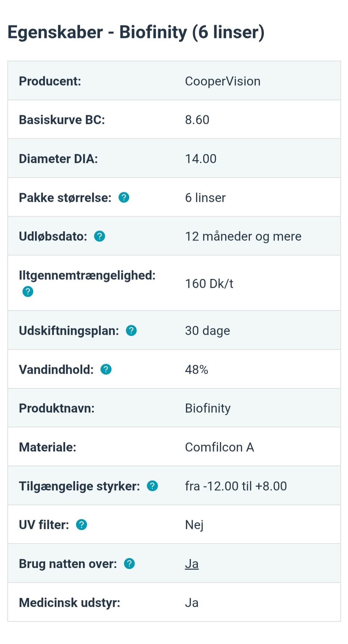Image resolution: width=348 pixels, height=644 pixels.
Task: Click the Medicinsk udstyr label
Action: pos(70,603)
